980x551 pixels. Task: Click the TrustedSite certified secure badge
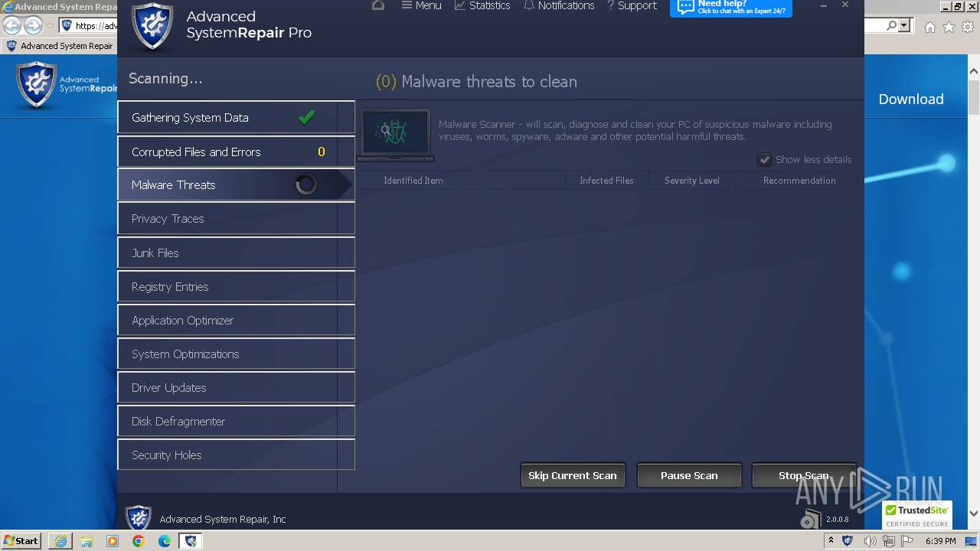point(917,516)
